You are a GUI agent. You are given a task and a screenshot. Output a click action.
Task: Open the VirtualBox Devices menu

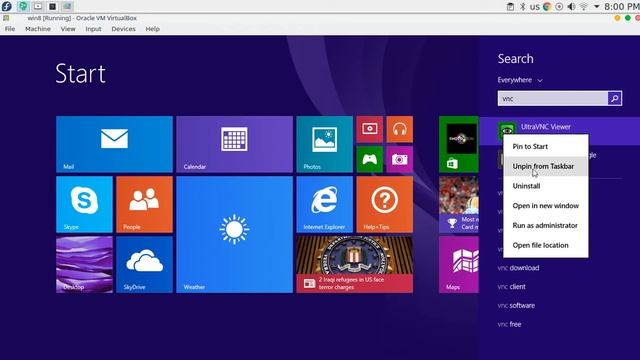pos(123,29)
